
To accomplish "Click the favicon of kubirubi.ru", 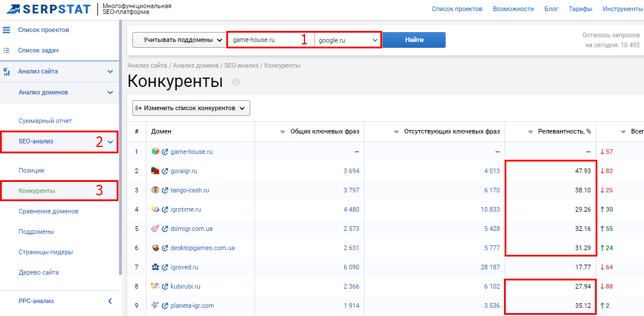I will (x=155, y=286).
